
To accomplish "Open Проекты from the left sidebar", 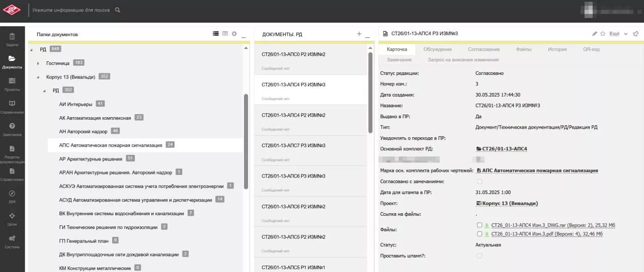I will tap(12, 84).
